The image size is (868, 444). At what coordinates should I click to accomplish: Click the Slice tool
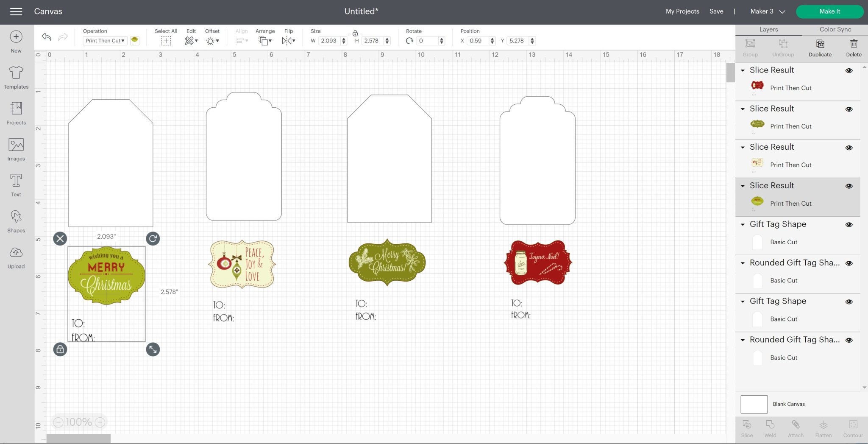[x=746, y=427]
